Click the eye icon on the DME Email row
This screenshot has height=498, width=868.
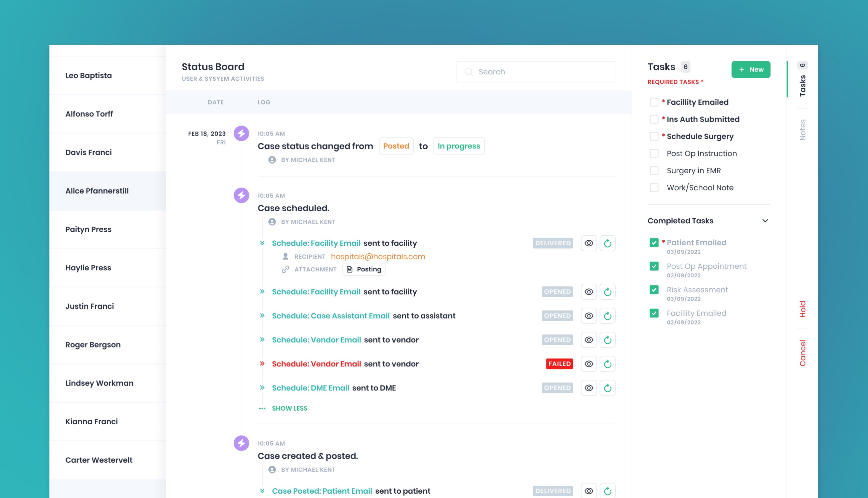[x=589, y=388]
